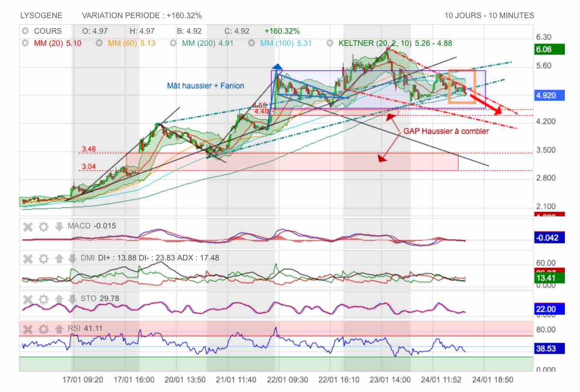Click the blue 4.920 current price tag

[x=550, y=95]
